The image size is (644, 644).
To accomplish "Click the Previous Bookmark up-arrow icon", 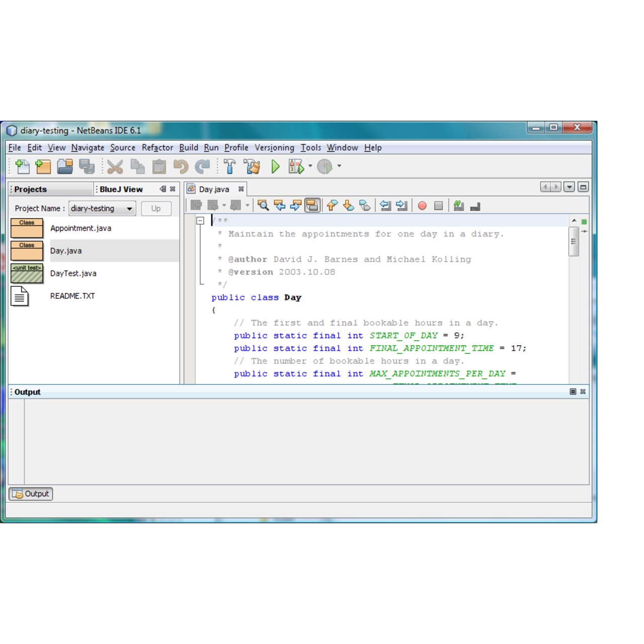I will 332,205.
